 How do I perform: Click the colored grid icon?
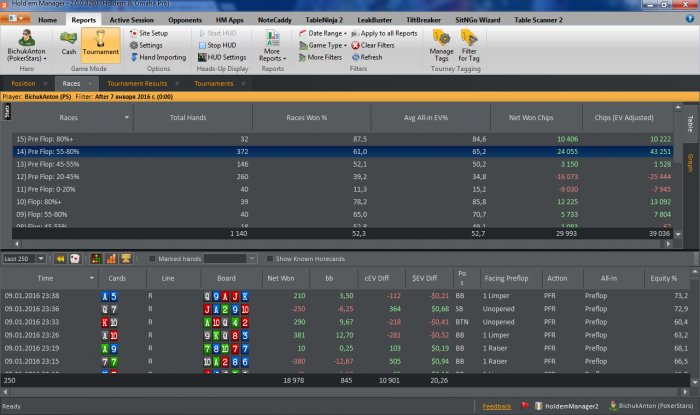pos(96,258)
